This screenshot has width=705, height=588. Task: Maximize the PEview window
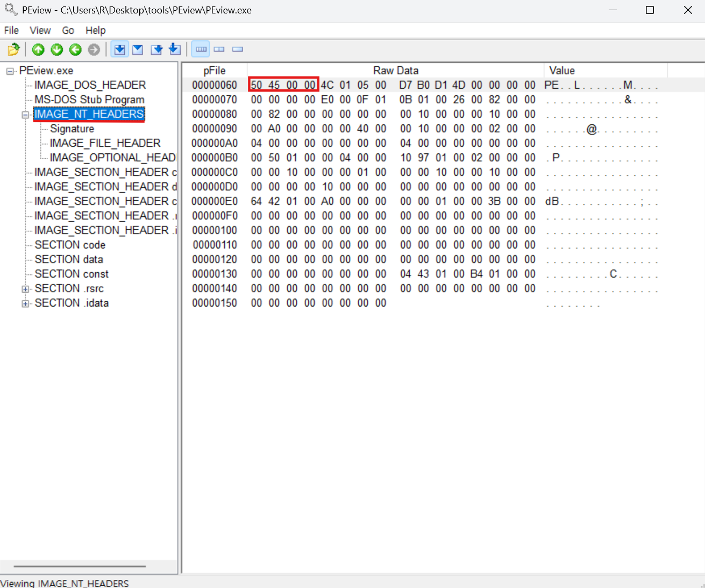click(x=650, y=10)
